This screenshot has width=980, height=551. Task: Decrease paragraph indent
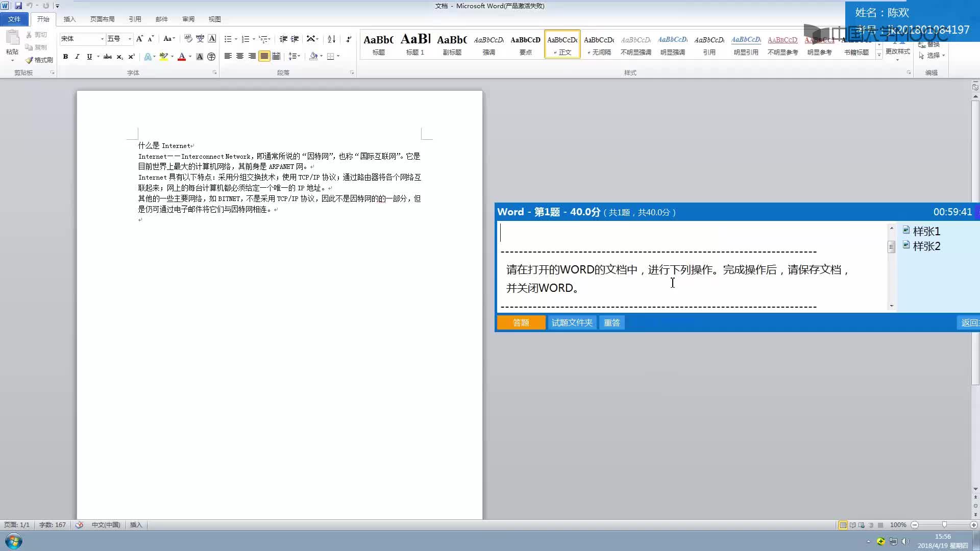point(283,39)
